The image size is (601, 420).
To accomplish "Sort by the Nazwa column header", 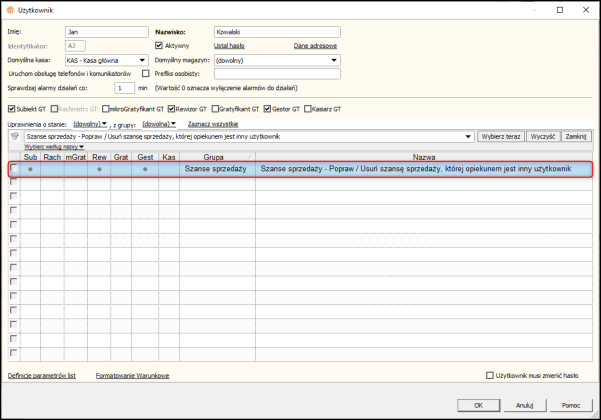I will (x=424, y=157).
